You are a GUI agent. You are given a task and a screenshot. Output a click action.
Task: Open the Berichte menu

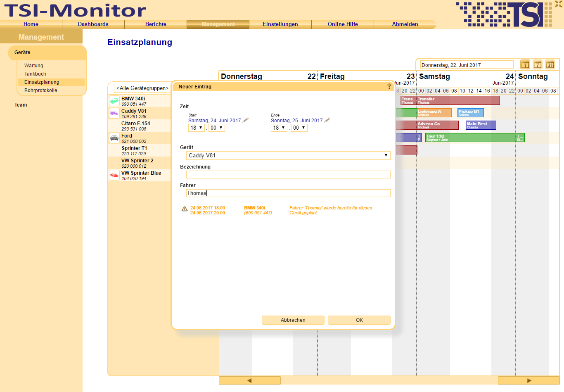156,24
